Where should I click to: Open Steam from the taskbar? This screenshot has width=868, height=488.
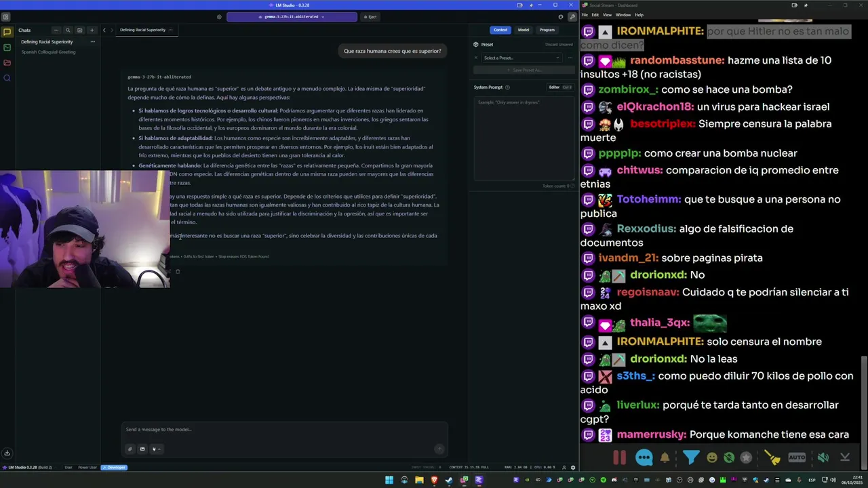coord(449,480)
